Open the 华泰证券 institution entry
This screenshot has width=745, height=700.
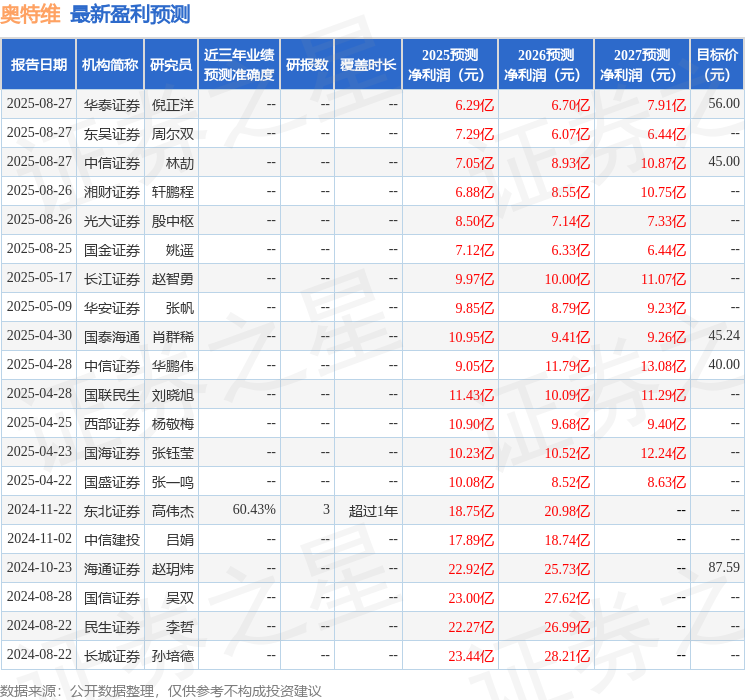click(x=112, y=105)
